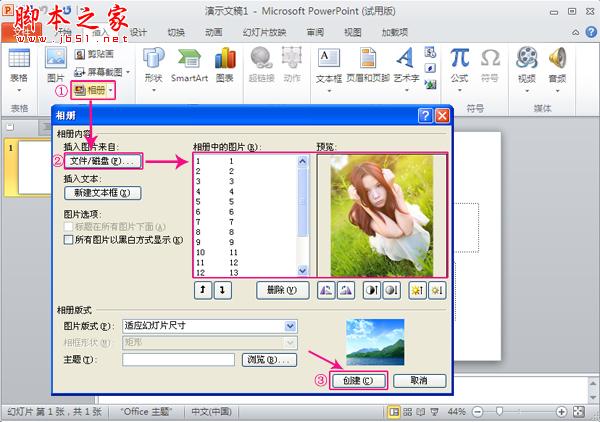Screen dimensions: 600x422
Task: Fit slide to window icon
Action: [579, 412]
